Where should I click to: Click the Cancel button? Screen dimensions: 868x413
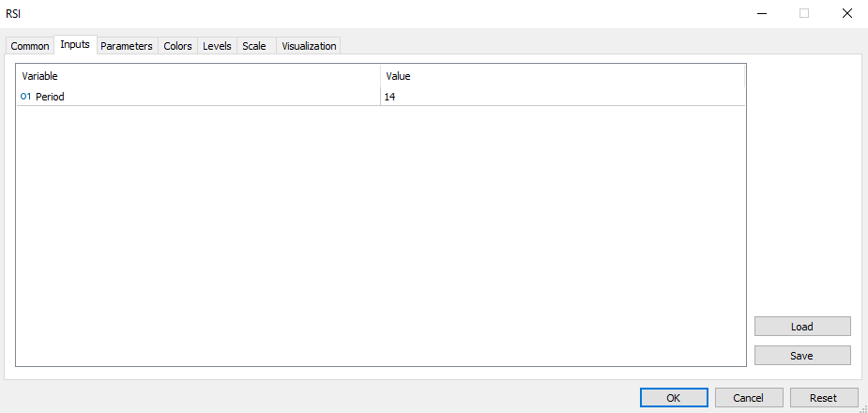749,397
